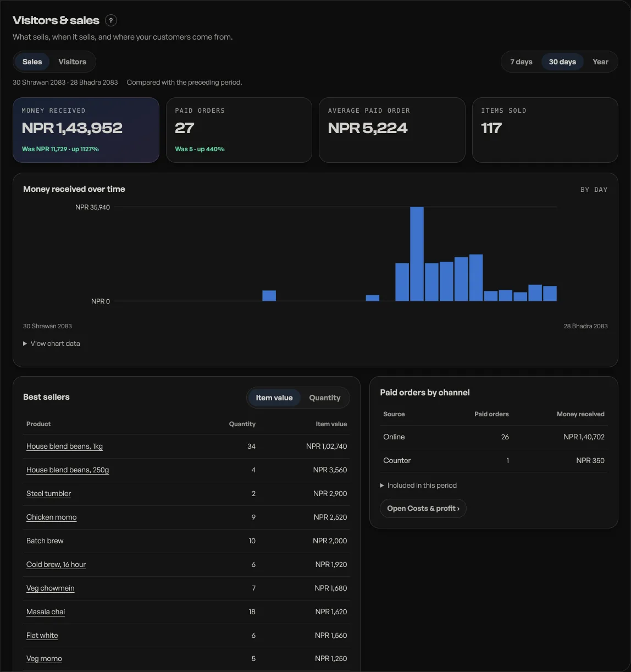
Task: Open Costs & profit
Action: 423,508
